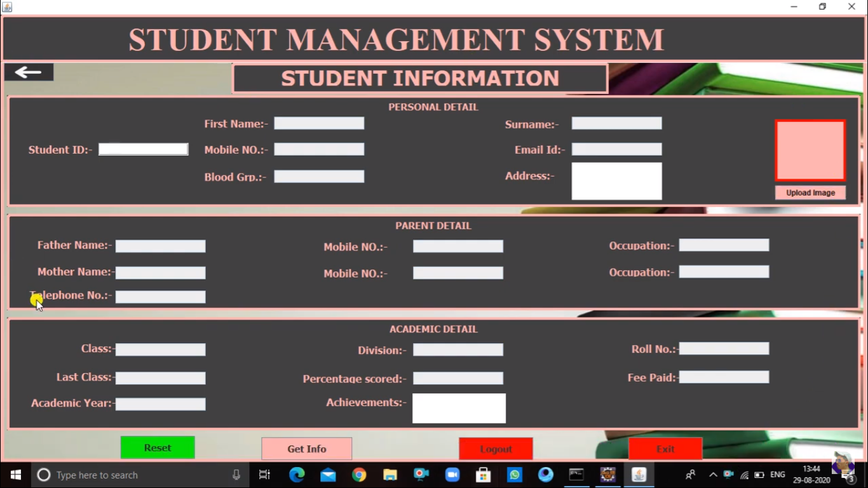Click the Skype icon on the taskbar
Screen dimensions: 868x488
click(545, 475)
